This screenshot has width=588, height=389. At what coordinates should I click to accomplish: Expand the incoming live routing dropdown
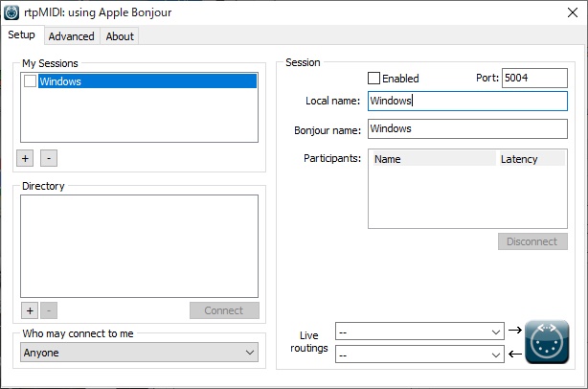pos(419,355)
